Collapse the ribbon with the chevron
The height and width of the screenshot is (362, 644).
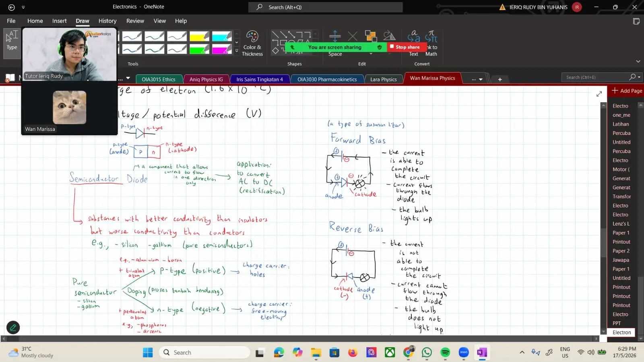(638, 62)
